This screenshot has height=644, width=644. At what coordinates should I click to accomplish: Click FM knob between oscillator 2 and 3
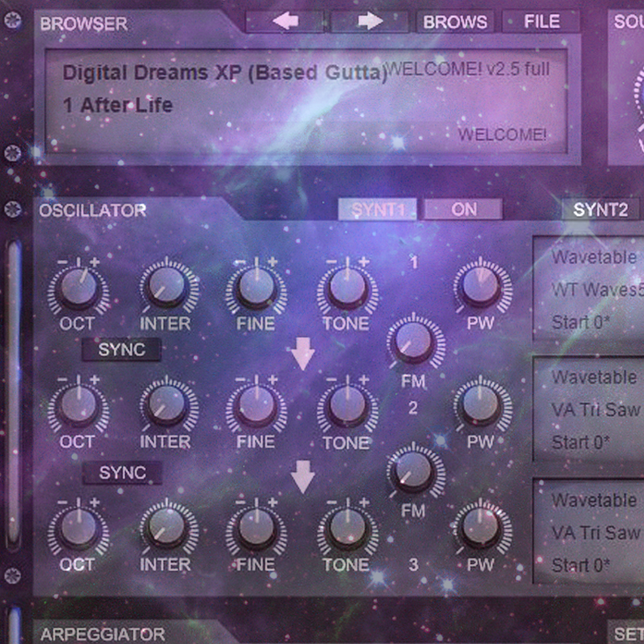coord(414,471)
